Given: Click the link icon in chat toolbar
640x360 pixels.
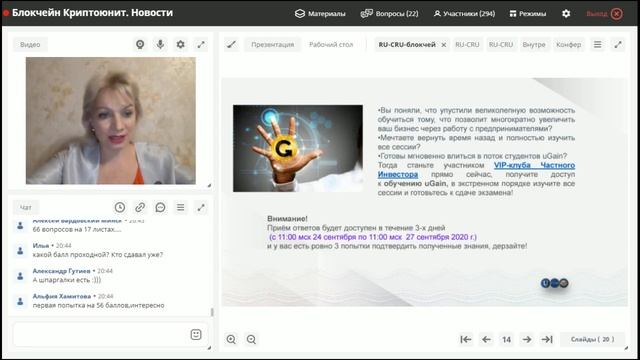Looking at the screenshot, I should (x=140, y=207).
